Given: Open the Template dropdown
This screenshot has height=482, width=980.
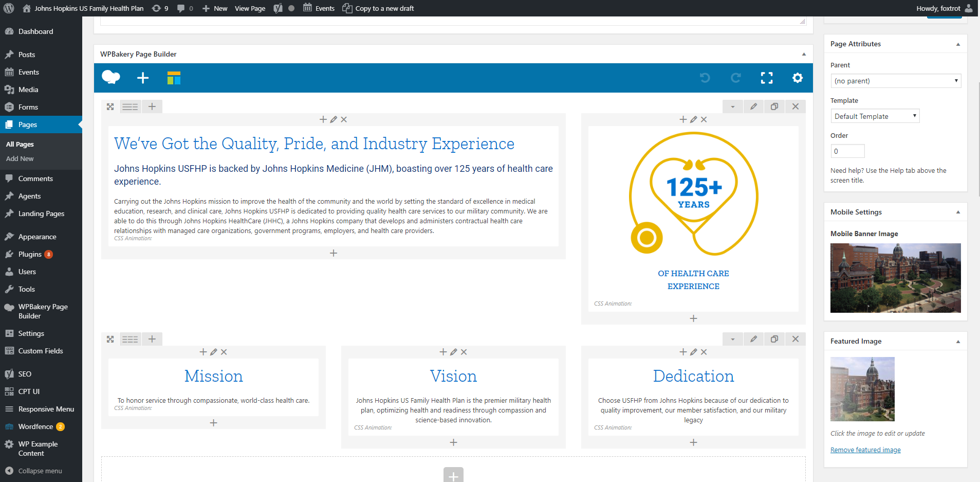Looking at the screenshot, I should click(875, 116).
